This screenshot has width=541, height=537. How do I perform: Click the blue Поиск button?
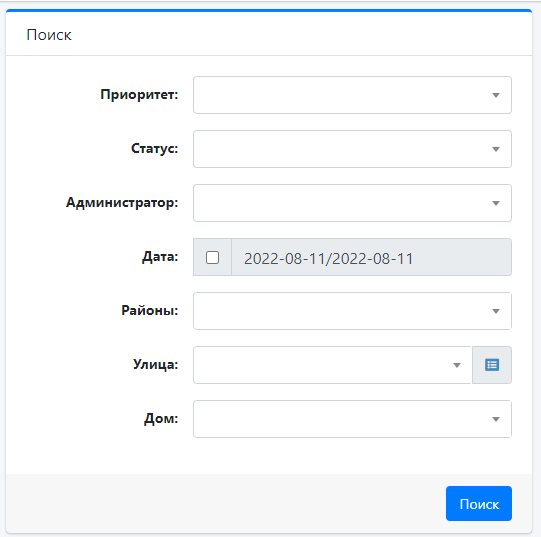point(479,504)
